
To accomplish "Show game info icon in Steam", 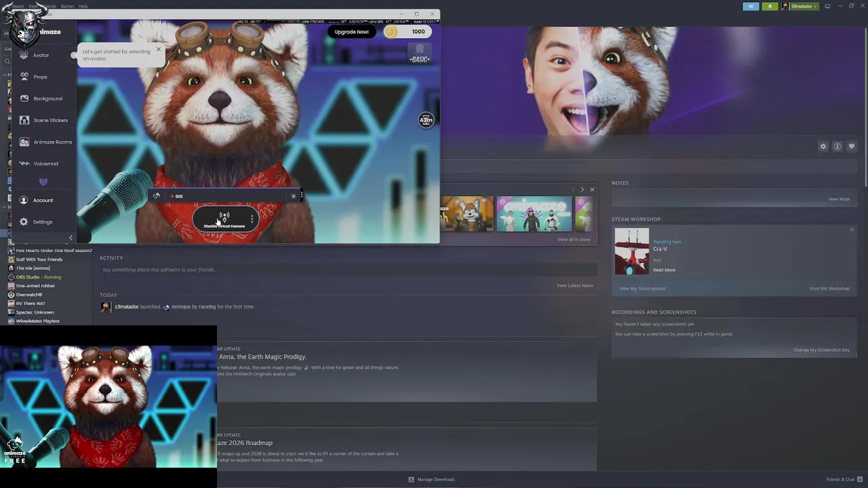I will tap(837, 146).
